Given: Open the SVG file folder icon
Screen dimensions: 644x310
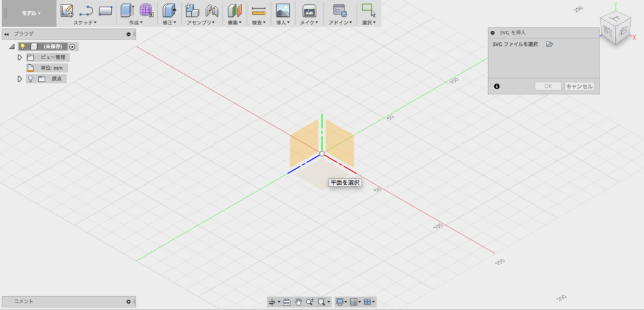Looking at the screenshot, I should point(550,45).
